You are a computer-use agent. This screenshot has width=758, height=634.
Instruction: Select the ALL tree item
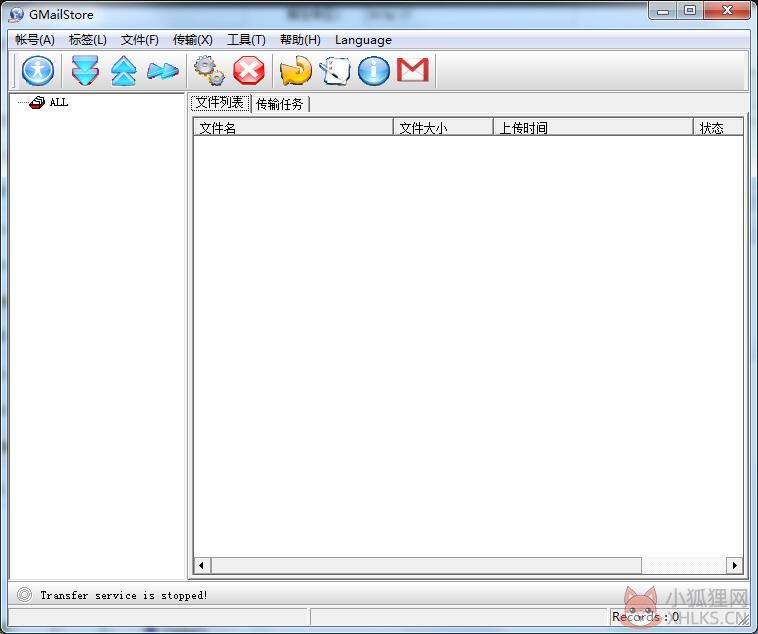point(58,102)
